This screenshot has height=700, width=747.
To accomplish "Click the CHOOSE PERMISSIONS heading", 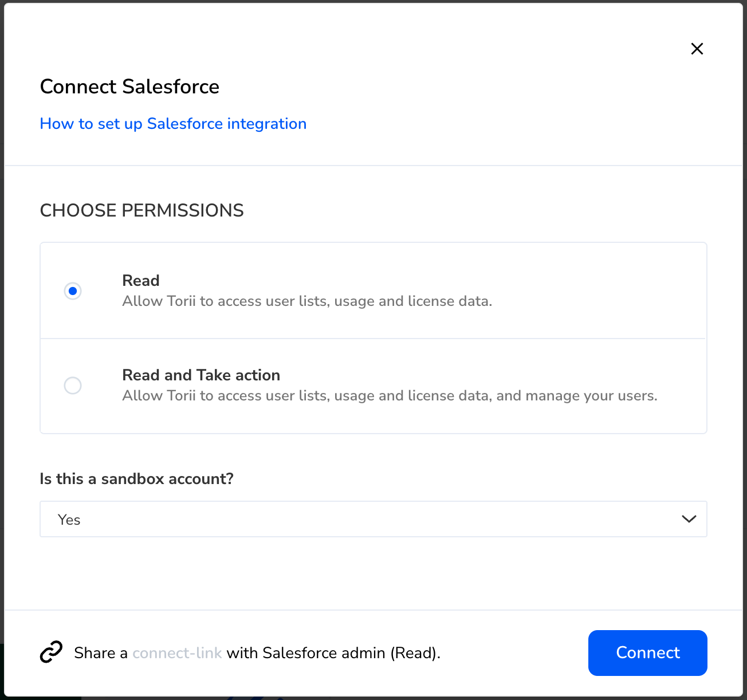I will [141, 210].
